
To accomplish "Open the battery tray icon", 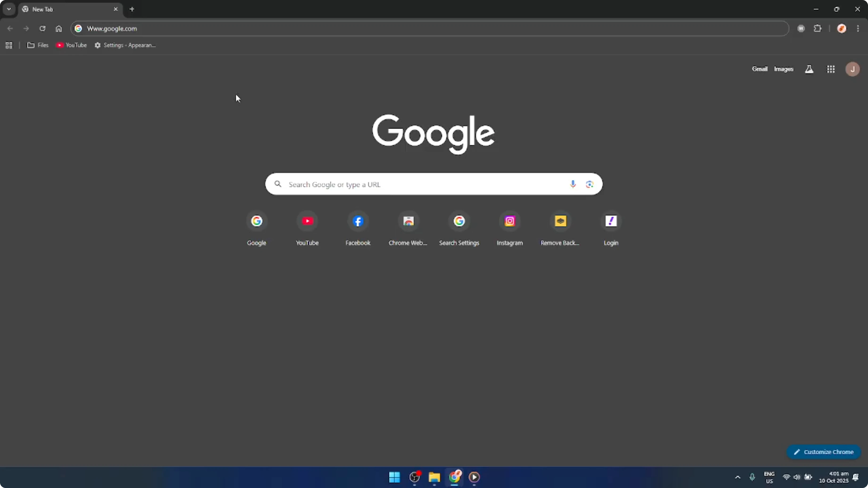I will [x=808, y=477].
